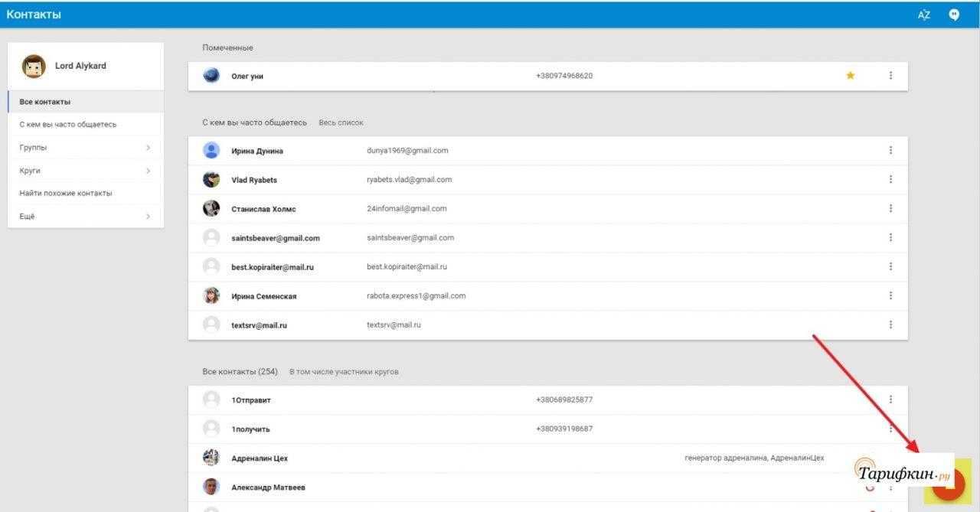Click the A-Z sort icon in header
980x512 pixels.
coord(924,15)
